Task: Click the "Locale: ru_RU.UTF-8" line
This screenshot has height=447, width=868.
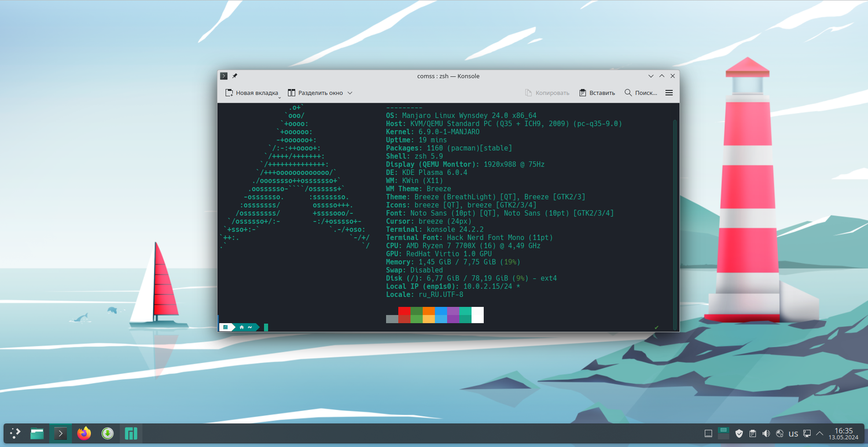Action: [425, 294]
